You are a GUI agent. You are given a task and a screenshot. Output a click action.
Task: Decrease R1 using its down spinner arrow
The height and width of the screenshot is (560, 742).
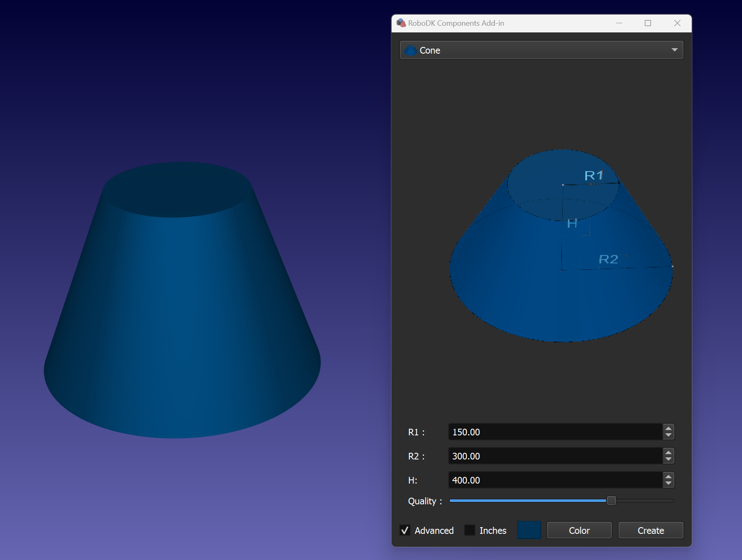pos(668,435)
